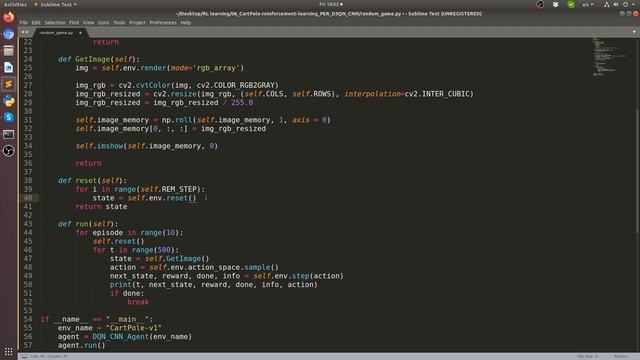Click 'REM_STEP' on line 39
The height and width of the screenshot is (360, 640).
[179, 189]
